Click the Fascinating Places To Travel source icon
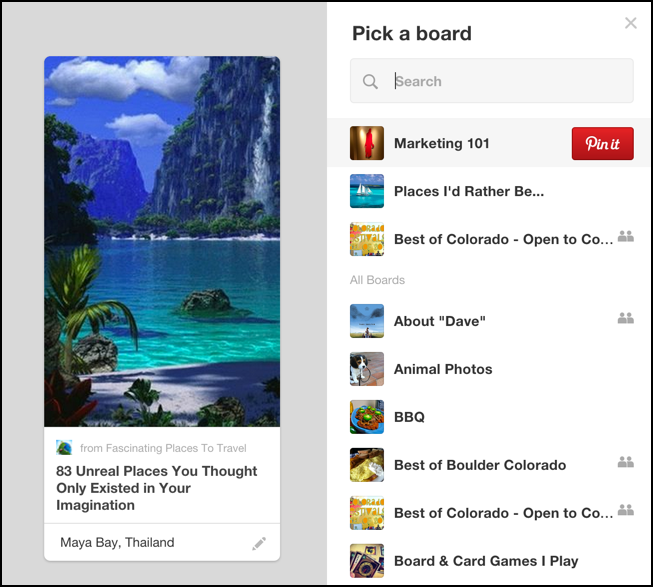The image size is (653, 587). point(64,448)
